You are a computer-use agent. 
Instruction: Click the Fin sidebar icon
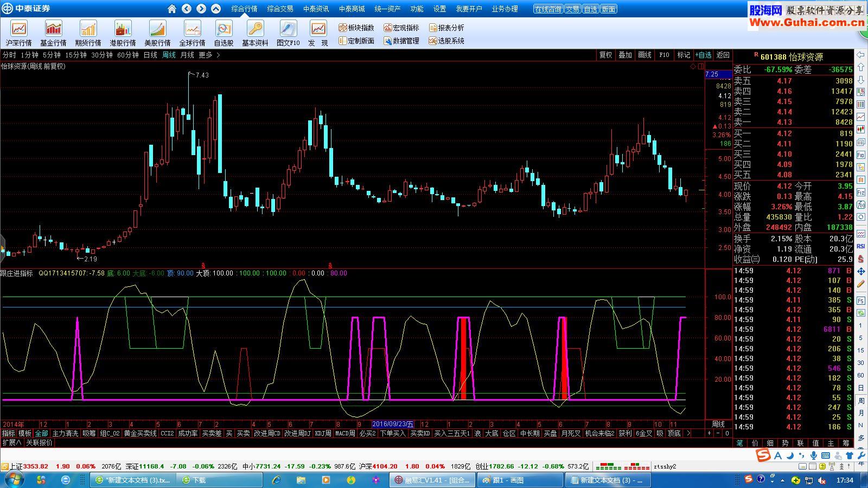click(861, 155)
